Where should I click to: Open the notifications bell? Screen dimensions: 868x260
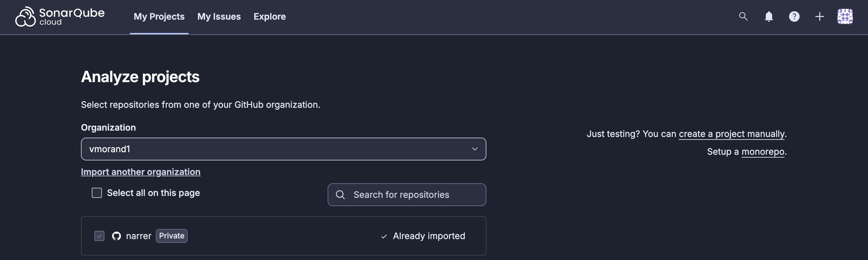pos(769,16)
